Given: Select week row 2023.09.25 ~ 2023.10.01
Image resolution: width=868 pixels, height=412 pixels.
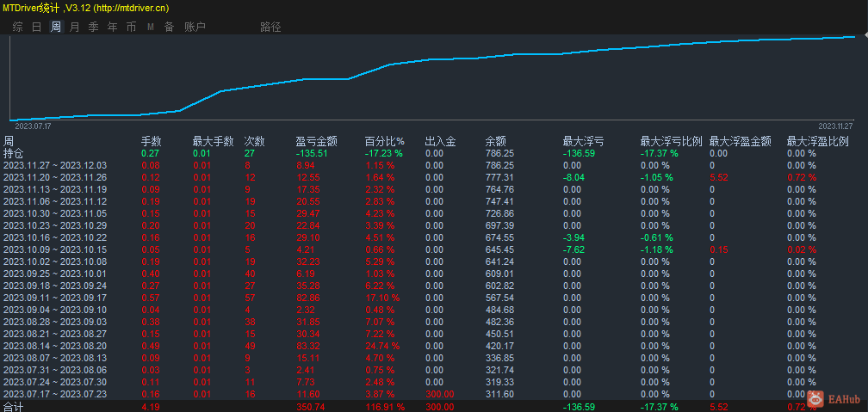Looking at the screenshot, I should pos(55,274).
